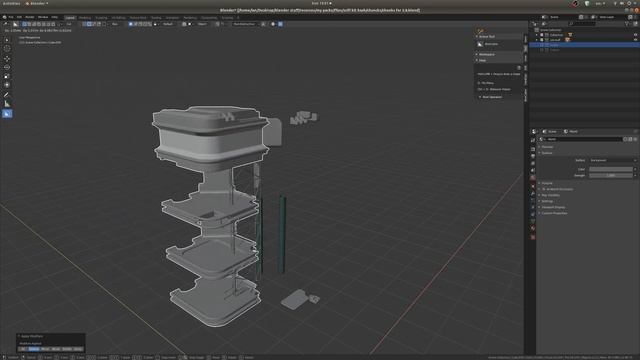Viewport: 640px width, 360px height.
Task: Adjust the Strength slider field
Action: [x=611, y=176]
